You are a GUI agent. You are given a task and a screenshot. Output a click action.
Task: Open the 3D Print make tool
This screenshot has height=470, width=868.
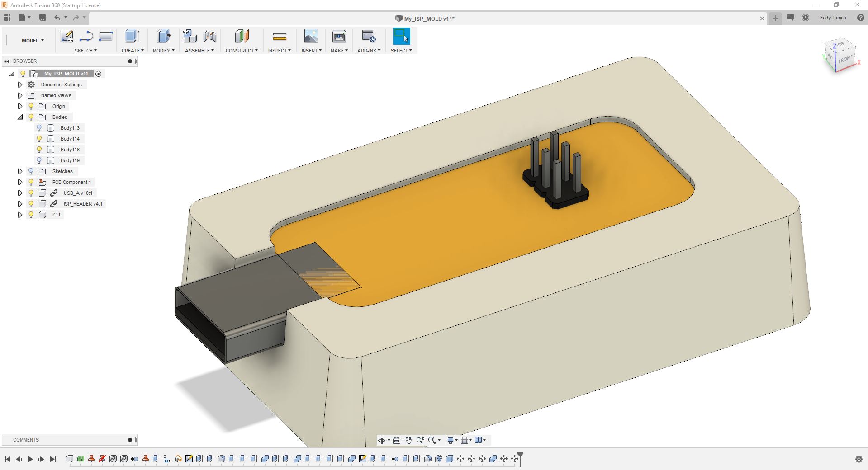[339, 36]
